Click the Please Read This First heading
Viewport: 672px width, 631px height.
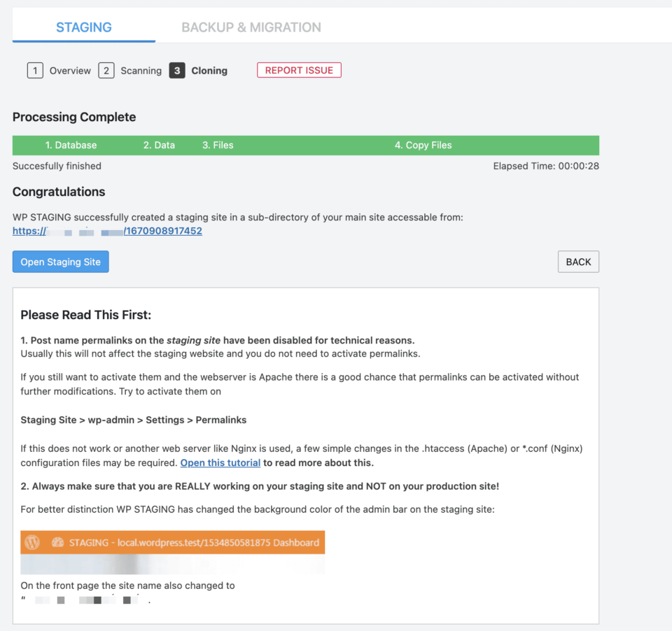85,315
